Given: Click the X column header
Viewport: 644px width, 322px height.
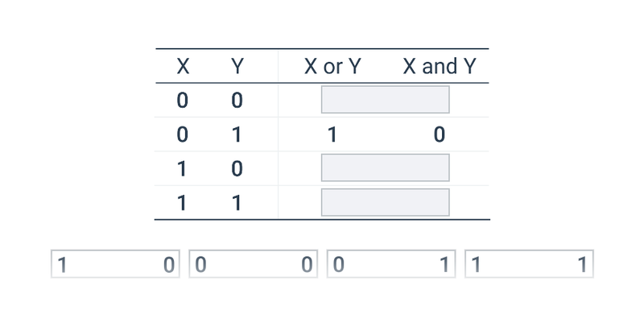Looking at the screenshot, I should click(183, 66).
